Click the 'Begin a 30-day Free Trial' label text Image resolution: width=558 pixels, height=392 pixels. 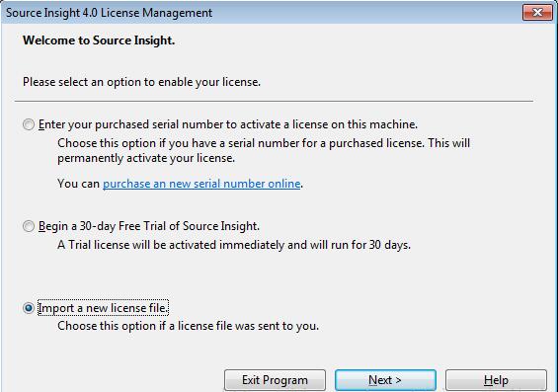point(149,226)
